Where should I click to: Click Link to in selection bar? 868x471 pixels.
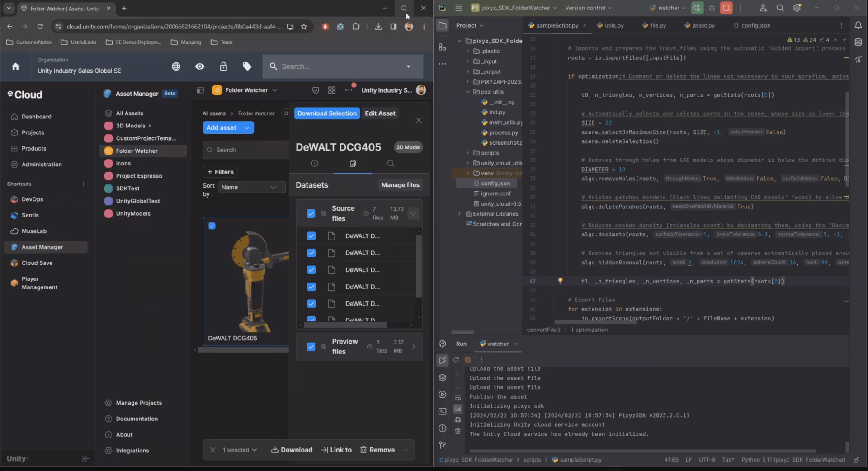[336, 450]
